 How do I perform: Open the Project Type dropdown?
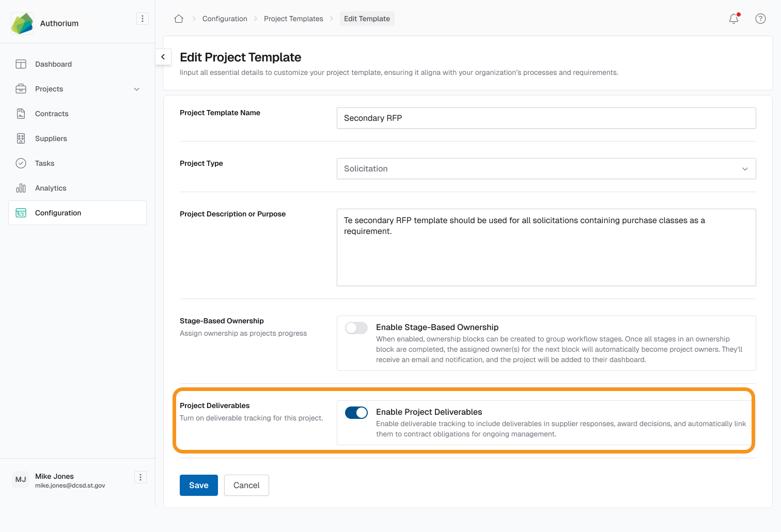(545, 168)
